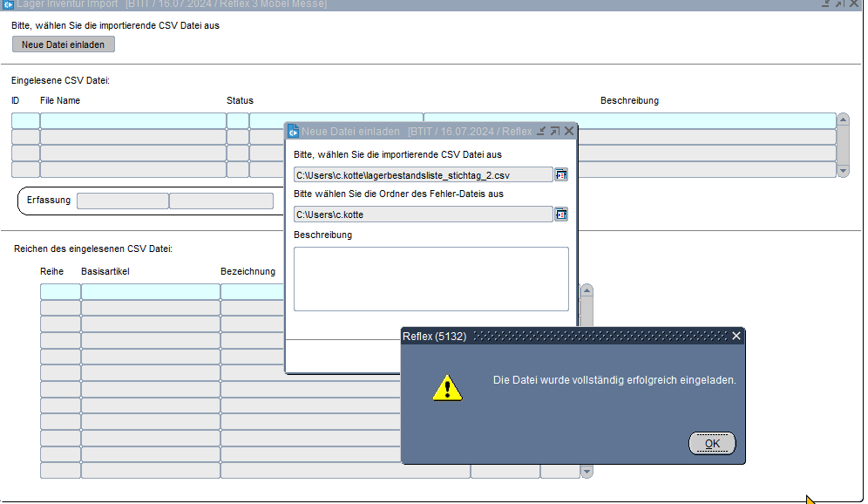Maximize the Lager Inventur Import window
868x504 pixels.
[840, 4]
